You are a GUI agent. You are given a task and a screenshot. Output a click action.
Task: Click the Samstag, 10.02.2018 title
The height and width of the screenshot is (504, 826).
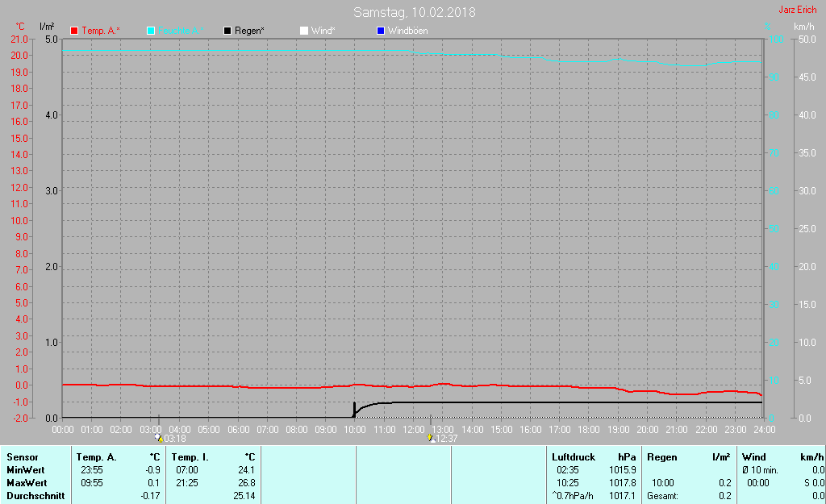pos(414,12)
